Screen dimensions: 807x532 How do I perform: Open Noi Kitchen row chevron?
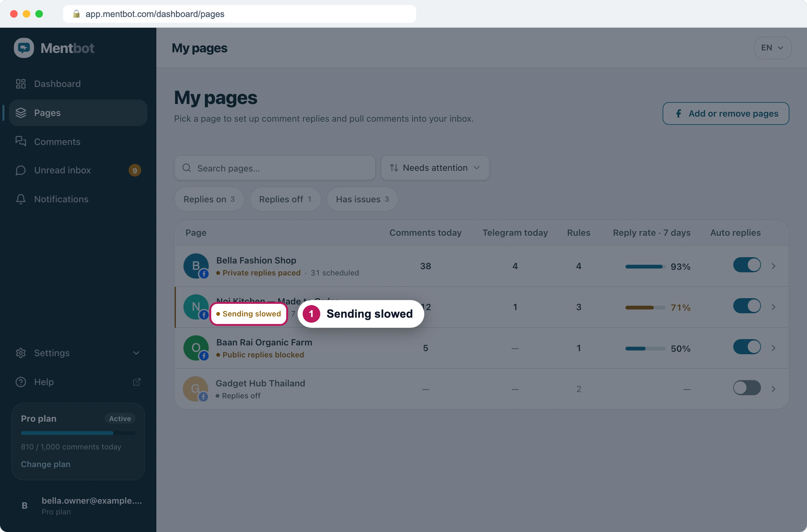773,307
